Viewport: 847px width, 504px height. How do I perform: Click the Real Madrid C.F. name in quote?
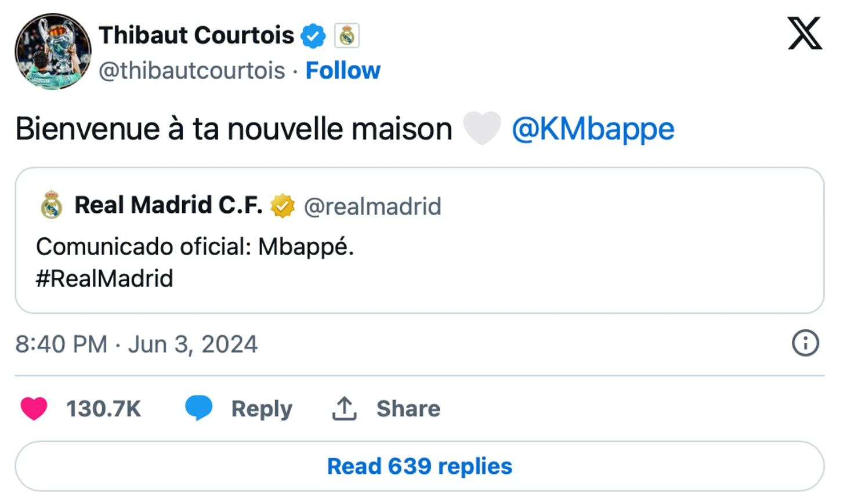click(x=168, y=205)
